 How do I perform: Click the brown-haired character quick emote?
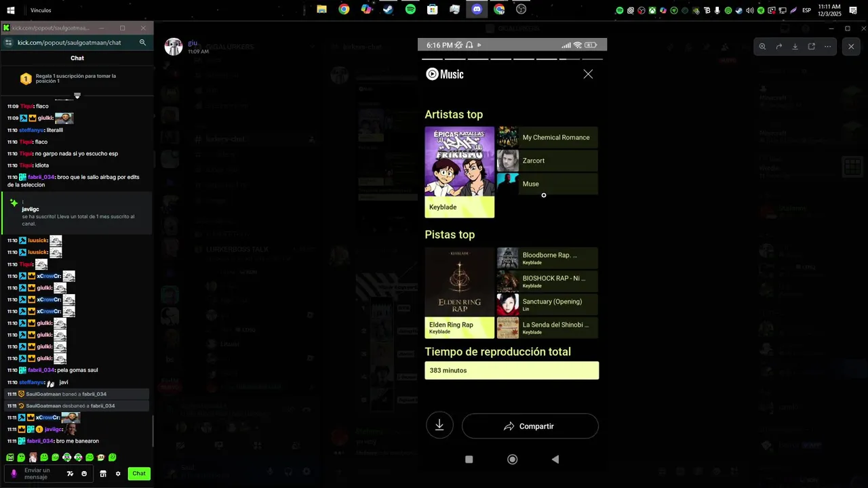[33, 457]
